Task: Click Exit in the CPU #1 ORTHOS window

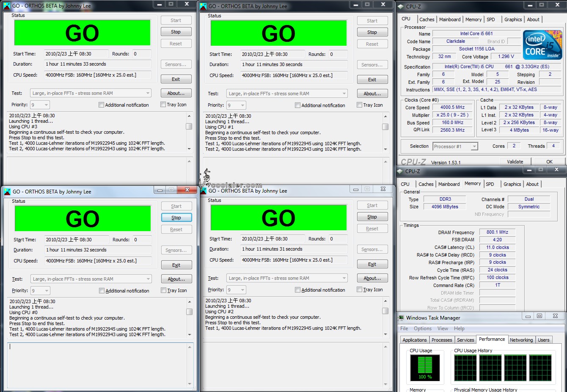Action: [372, 80]
